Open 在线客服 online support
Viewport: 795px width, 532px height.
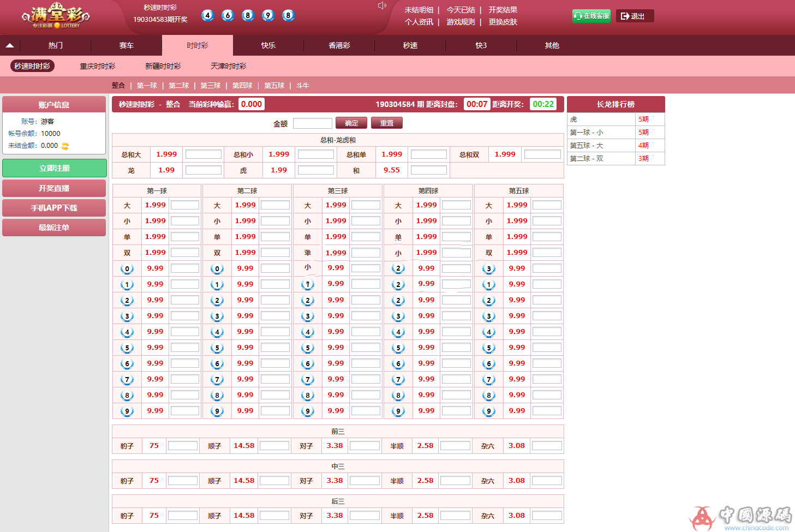pyautogui.click(x=591, y=16)
